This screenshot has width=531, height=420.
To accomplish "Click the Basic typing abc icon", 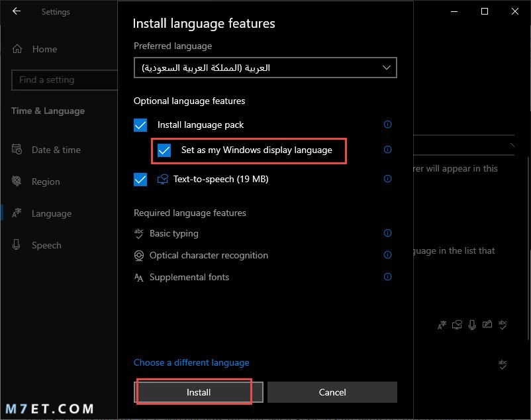I will [139, 233].
